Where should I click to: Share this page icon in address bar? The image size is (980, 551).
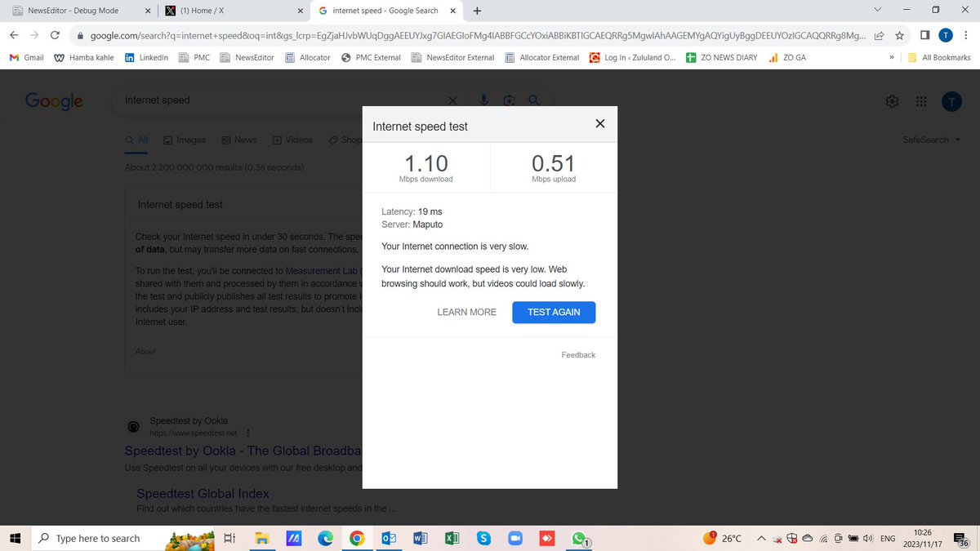tap(879, 35)
